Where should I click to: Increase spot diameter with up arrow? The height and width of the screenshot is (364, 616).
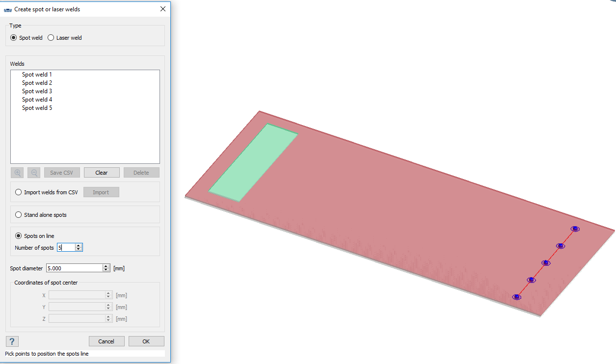coord(106,266)
